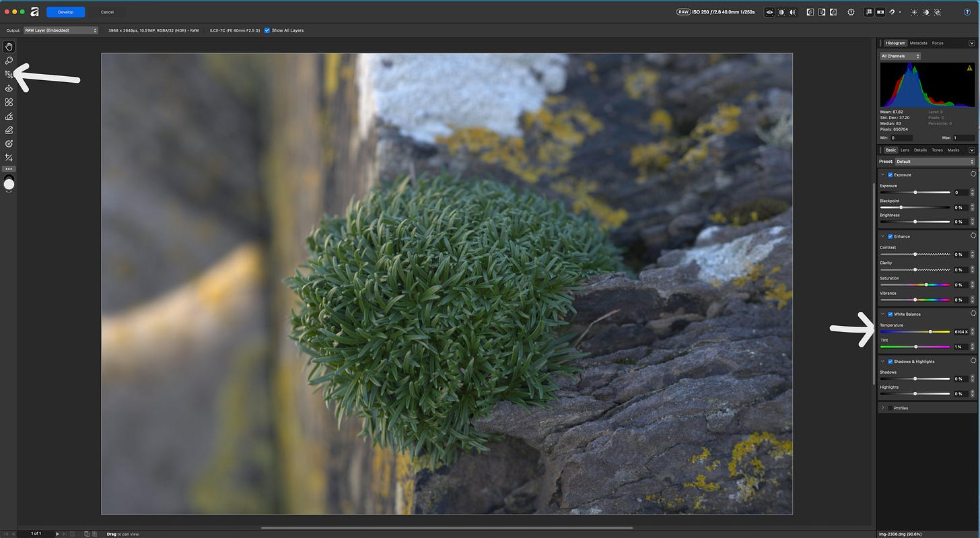Uncheck the Show All Layers checkbox
Screen dimensions: 980x538
coord(267,30)
